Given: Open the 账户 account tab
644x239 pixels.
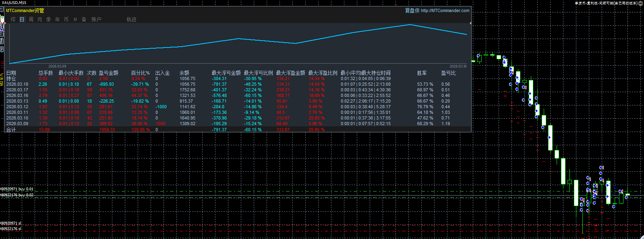Looking at the screenshot, I should pos(96,19).
